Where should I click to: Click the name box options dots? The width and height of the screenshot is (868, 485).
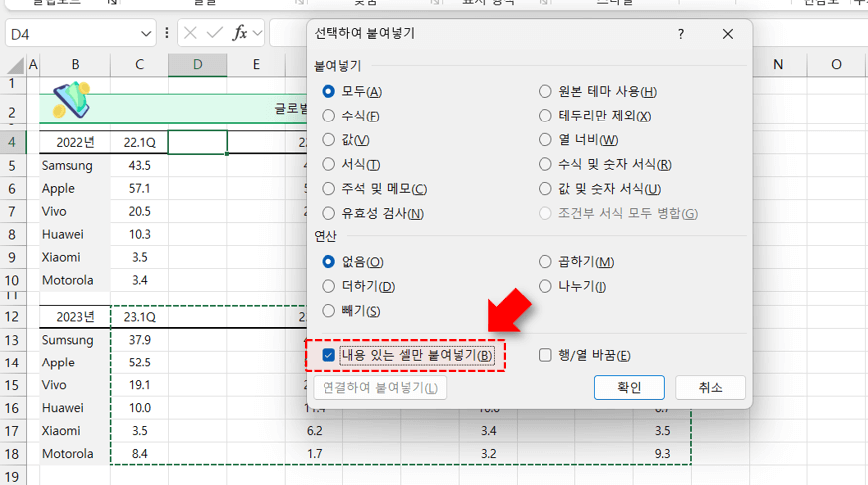[166, 34]
